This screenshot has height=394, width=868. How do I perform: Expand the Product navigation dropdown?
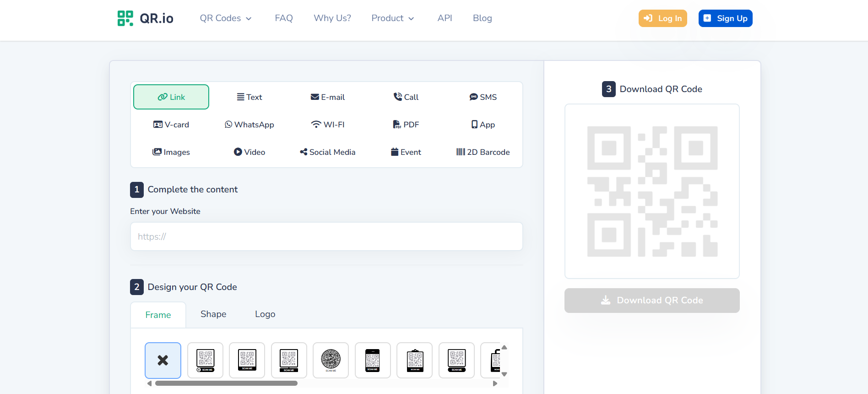[x=393, y=18]
